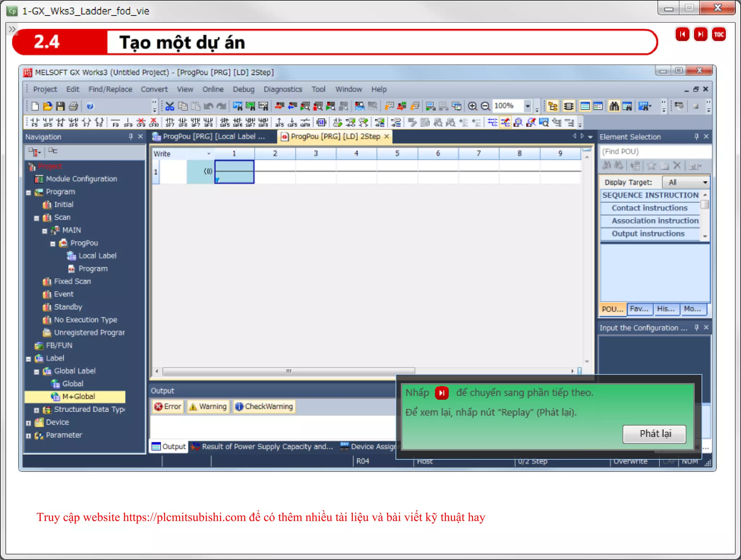Click the Phát lại replay button
The width and height of the screenshot is (741, 560).
654,434
